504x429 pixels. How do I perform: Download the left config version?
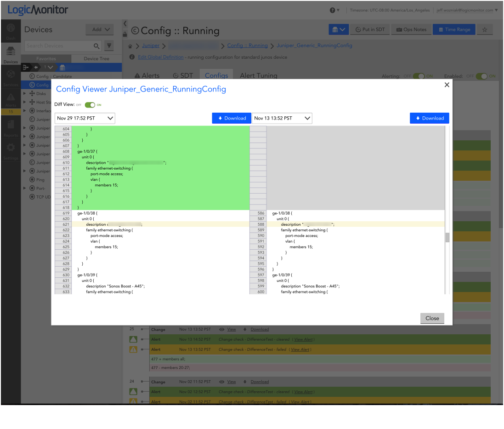232,118
